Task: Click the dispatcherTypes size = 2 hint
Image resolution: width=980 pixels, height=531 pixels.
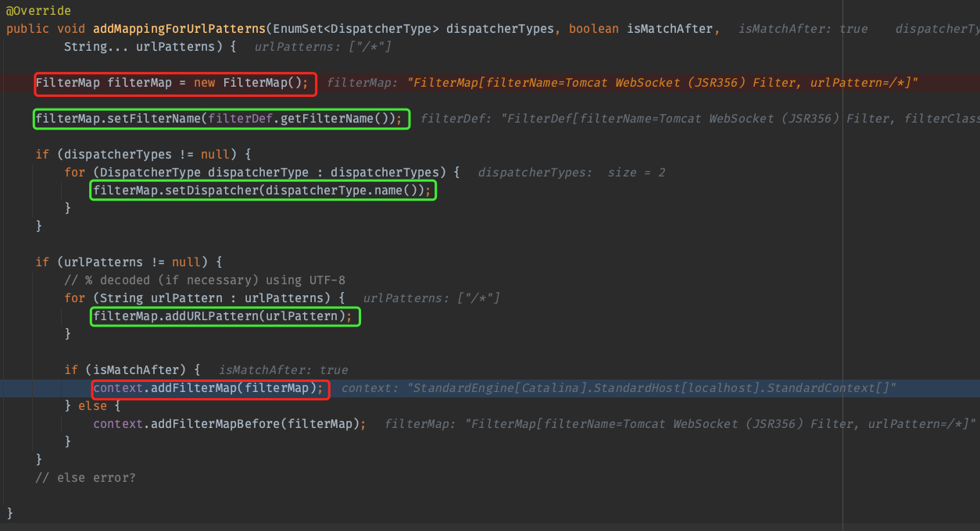Action: click(x=571, y=173)
